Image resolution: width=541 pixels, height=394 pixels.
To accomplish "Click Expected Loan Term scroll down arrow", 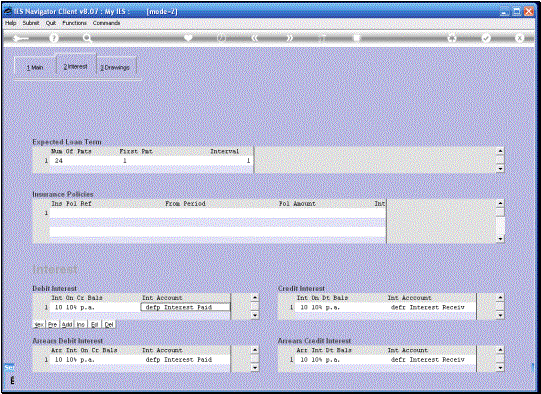I will pyautogui.click(x=500, y=169).
